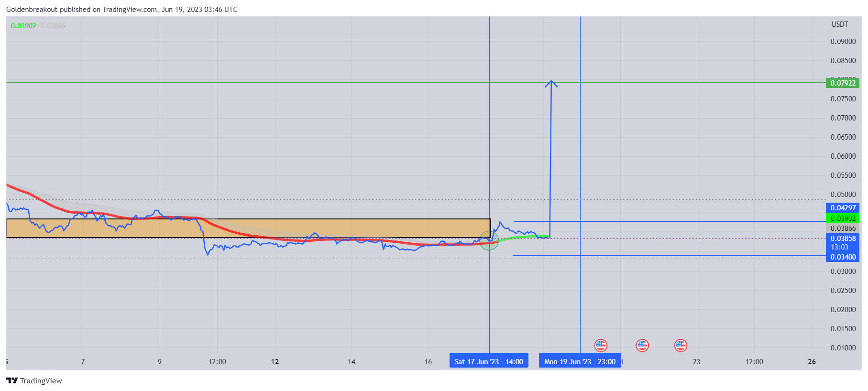Click the TradingView logo at bottom left
868x391 pixels.
pyautogui.click(x=34, y=380)
